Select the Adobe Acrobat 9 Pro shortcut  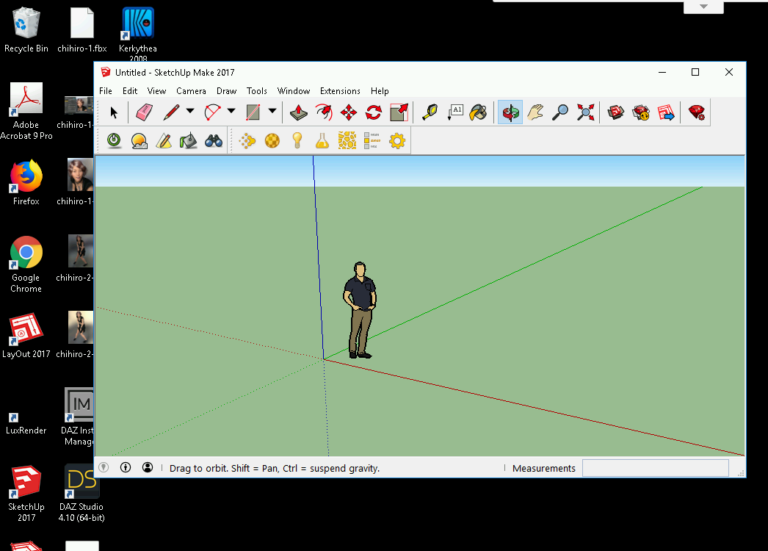26,112
